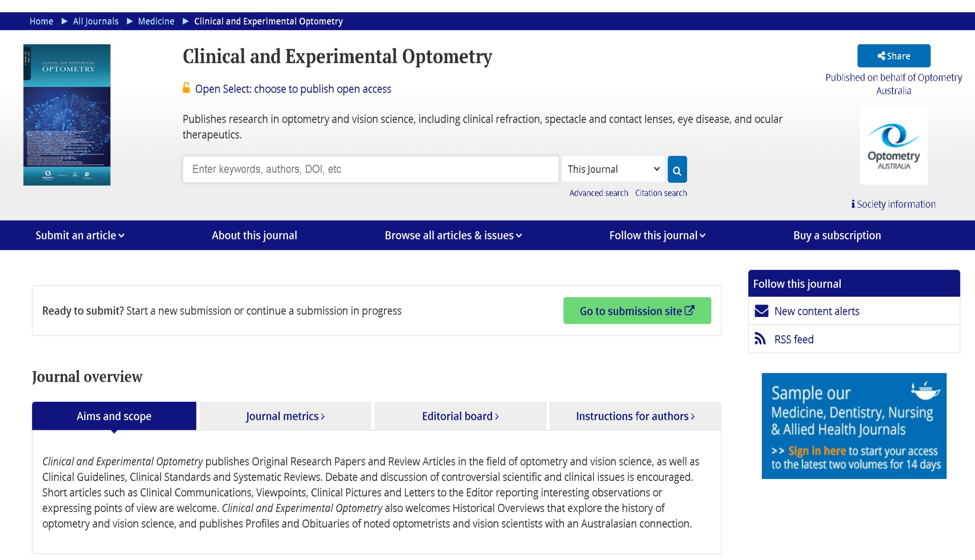Viewport: 975px width, 560px height.
Task: Click the 'Journal overview' heading
Action: point(87,377)
